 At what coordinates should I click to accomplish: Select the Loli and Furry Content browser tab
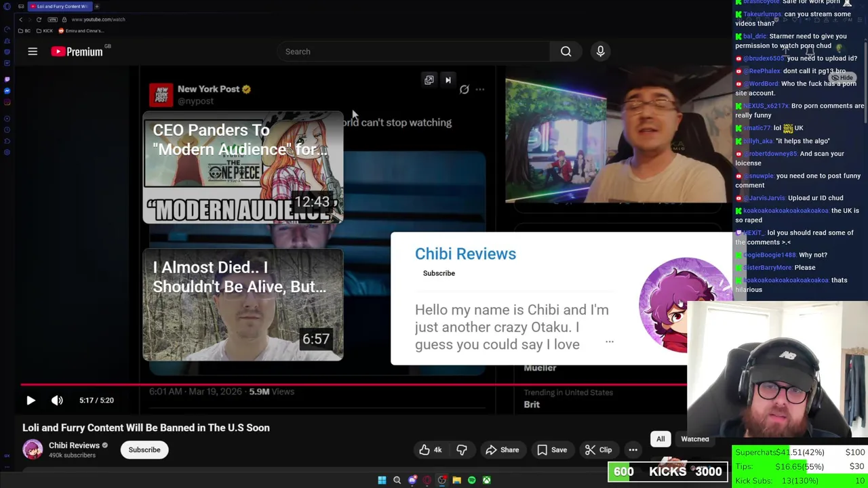(x=60, y=6)
